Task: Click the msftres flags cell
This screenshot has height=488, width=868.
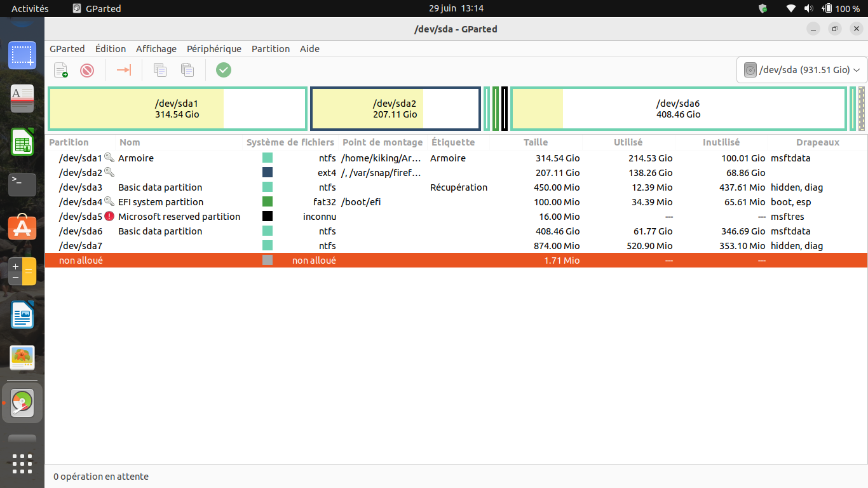Action: 787,216
